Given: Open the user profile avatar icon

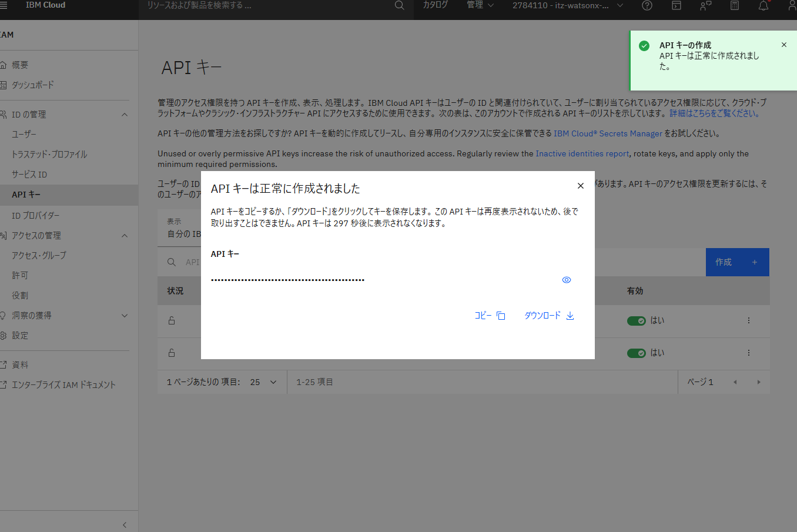Looking at the screenshot, I should [x=792, y=5].
